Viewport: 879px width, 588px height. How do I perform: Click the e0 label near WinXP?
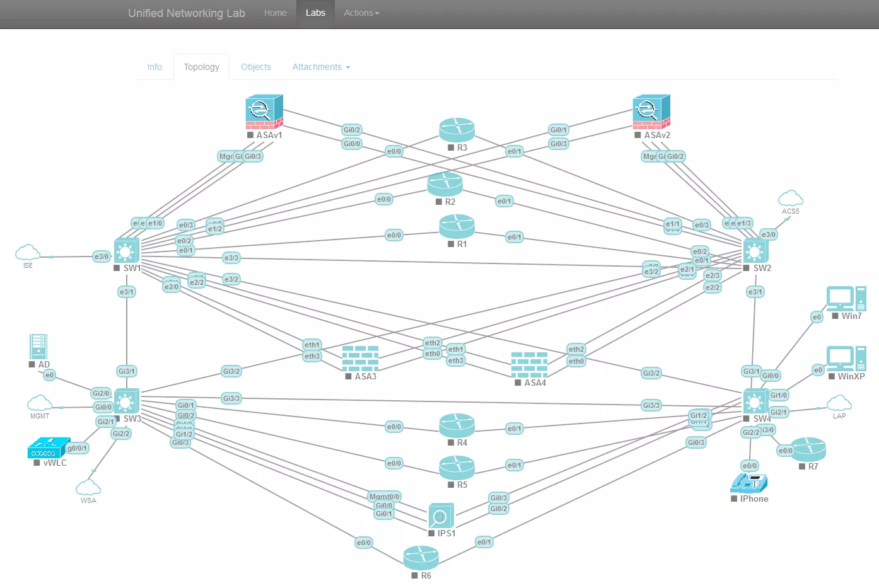[818, 370]
